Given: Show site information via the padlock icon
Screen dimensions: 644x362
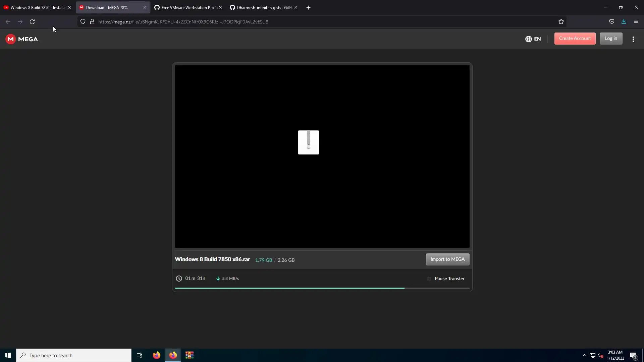Looking at the screenshot, I should click(x=92, y=22).
